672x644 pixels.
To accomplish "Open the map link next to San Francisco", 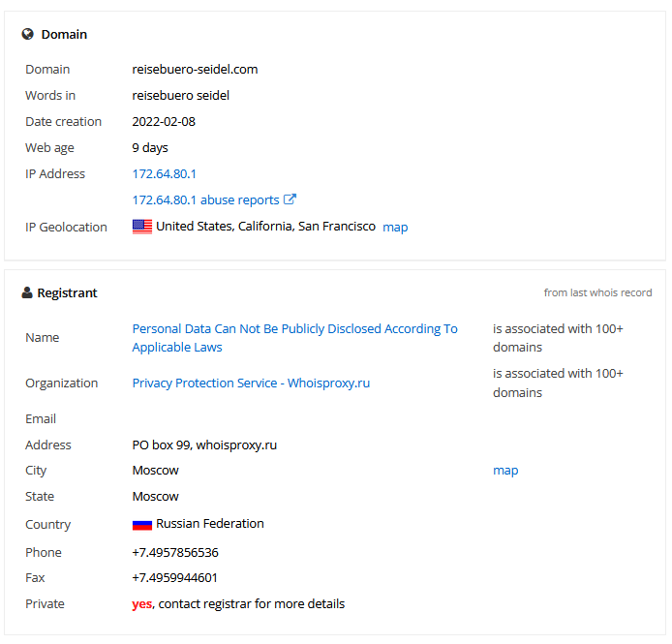I will tap(395, 228).
